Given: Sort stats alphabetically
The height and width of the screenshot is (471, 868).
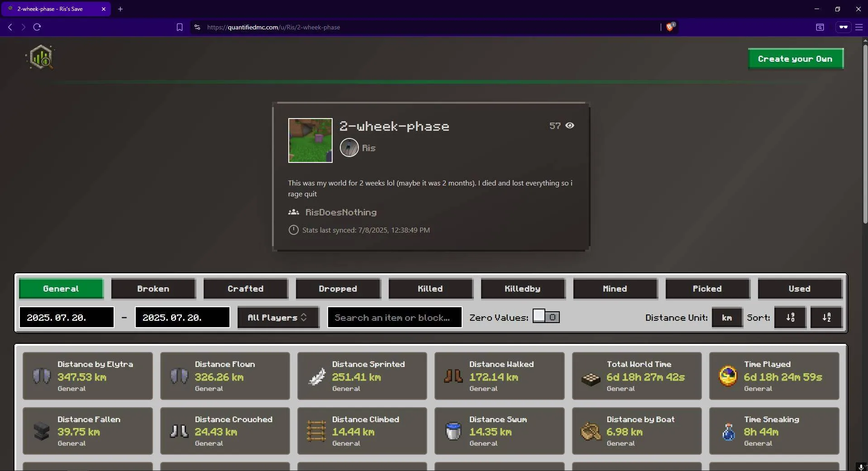Looking at the screenshot, I should click(x=826, y=317).
